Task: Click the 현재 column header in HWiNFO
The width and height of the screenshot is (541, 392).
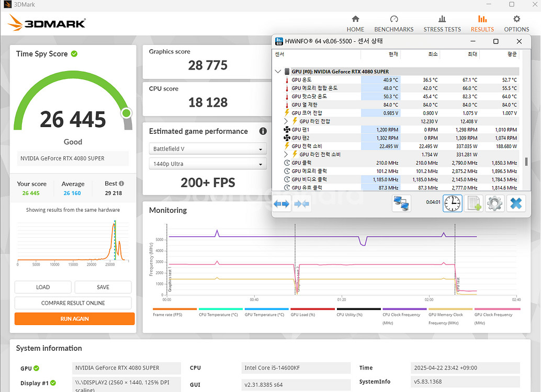Action: [393, 54]
